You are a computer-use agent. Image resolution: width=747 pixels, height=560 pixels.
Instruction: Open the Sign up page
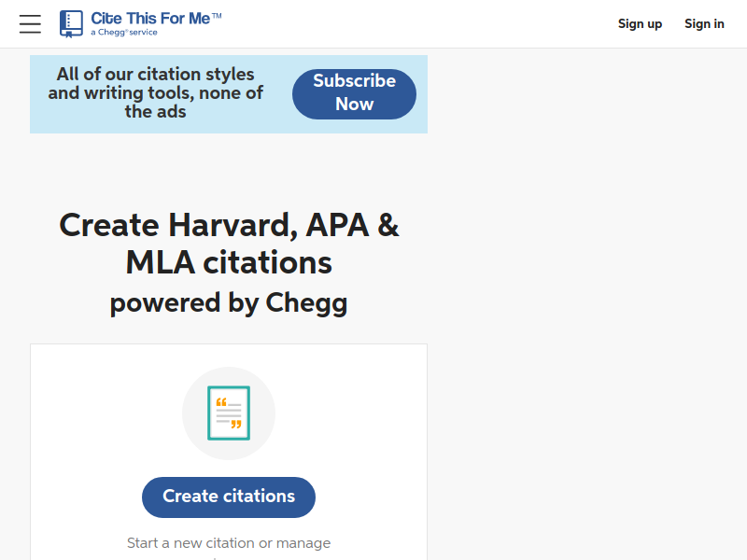(x=640, y=24)
